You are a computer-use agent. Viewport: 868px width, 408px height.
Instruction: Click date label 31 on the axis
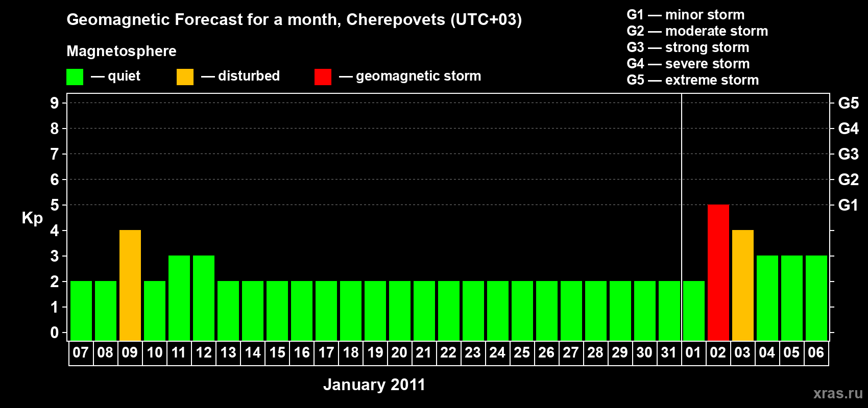coord(669,352)
